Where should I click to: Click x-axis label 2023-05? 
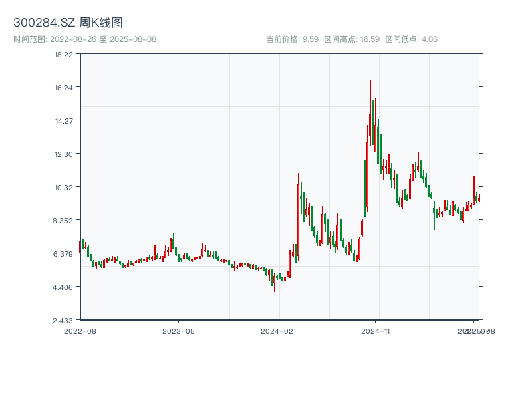[x=178, y=331]
